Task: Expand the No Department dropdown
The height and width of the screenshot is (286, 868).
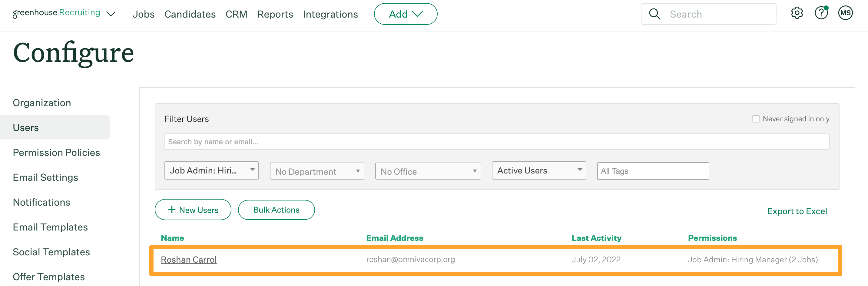Action: [316, 171]
